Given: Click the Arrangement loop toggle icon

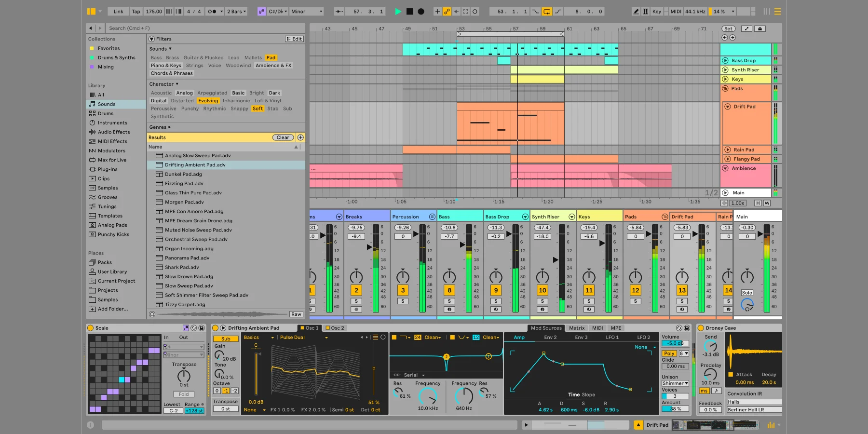Looking at the screenshot, I should click(x=546, y=11).
